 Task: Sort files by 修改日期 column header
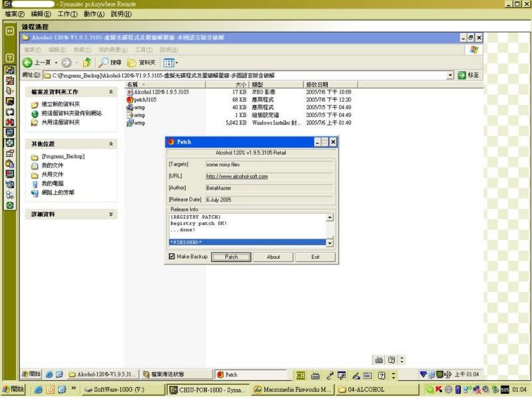coord(331,84)
